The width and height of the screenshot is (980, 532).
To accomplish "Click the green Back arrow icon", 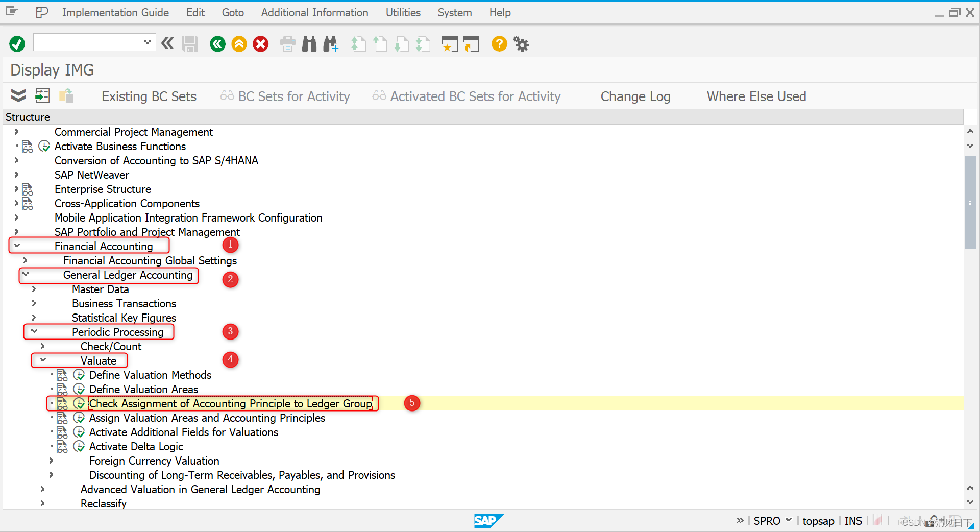I will [x=217, y=44].
